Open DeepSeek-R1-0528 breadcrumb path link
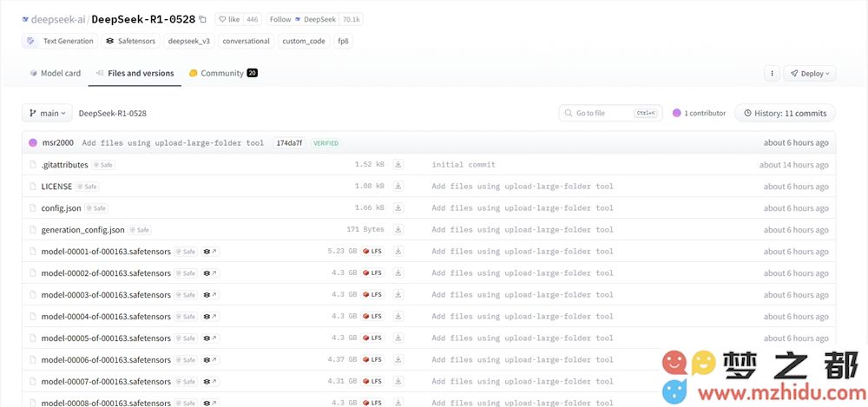Screen dimensions: 868x407 click(112, 113)
